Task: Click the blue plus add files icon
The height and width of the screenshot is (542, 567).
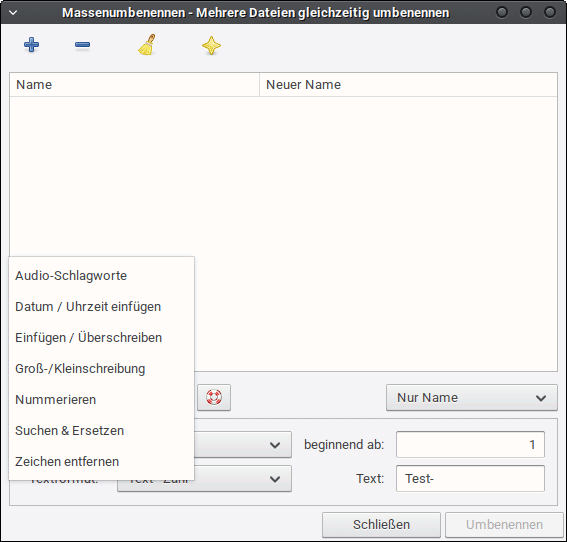Action: coord(31,45)
